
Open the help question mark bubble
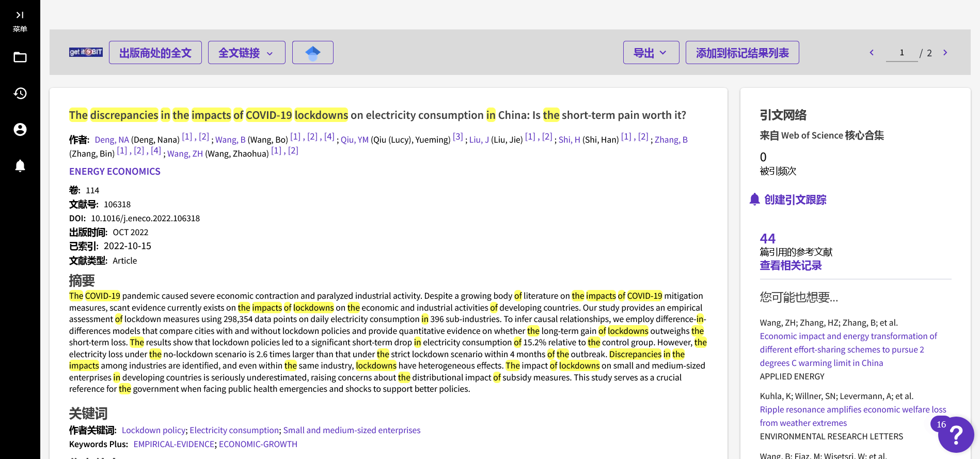pyautogui.click(x=955, y=435)
